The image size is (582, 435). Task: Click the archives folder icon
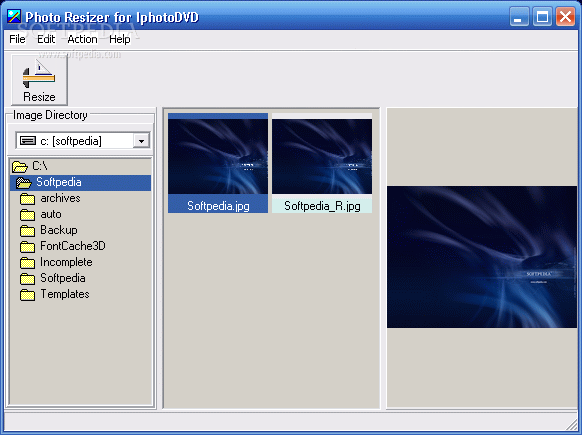(x=27, y=199)
